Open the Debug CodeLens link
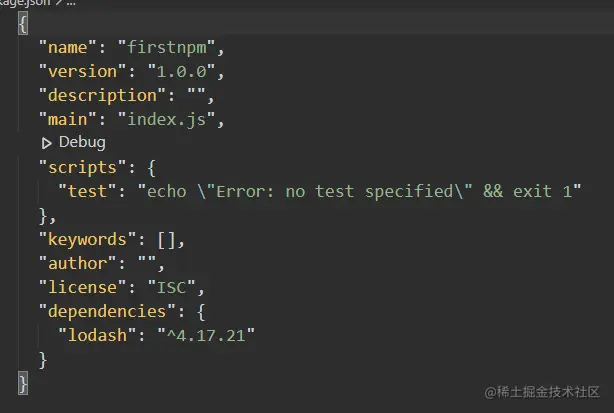This screenshot has height=413, width=614. coord(82,142)
